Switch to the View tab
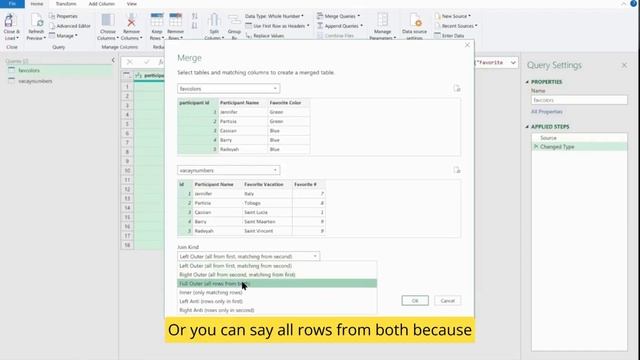The image size is (640, 360). click(132, 4)
